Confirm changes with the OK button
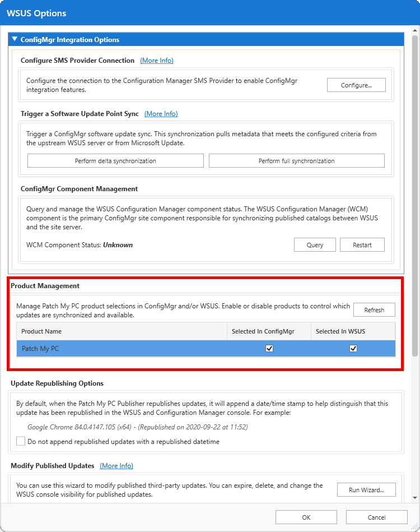Viewport: 420px width, 532px height. pyautogui.click(x=306, y=517)
